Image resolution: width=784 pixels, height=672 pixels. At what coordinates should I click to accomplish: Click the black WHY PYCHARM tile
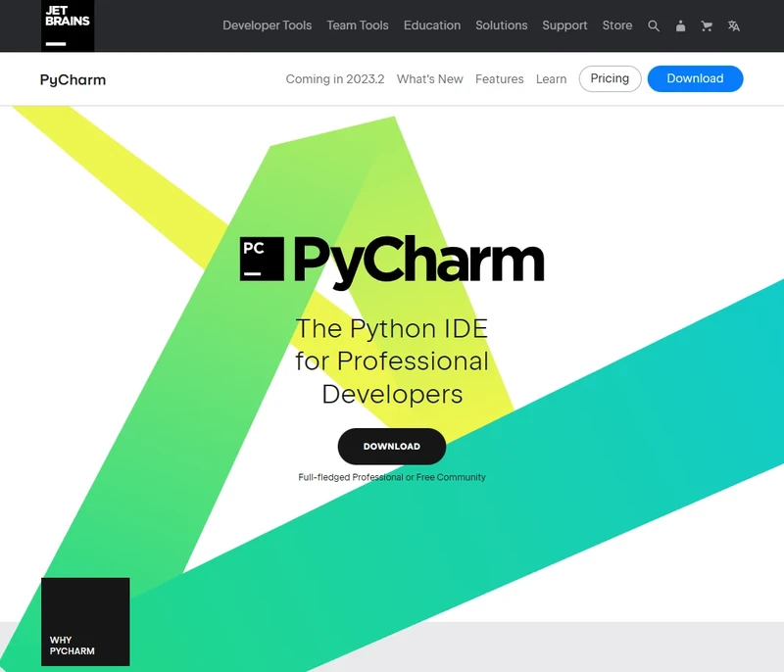click(x=85, y=622)
